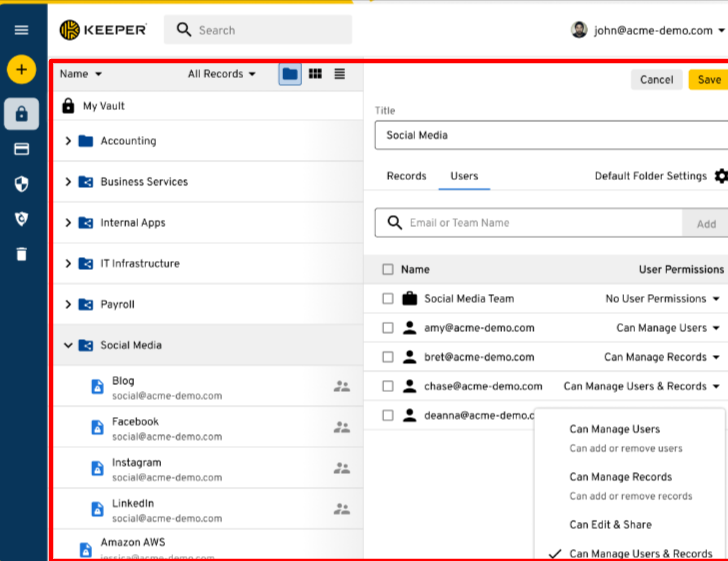The height and width of the screenshot is (561, 728).
Task: Click the Social Media Team briefcase icon
Action: [410, 298]
